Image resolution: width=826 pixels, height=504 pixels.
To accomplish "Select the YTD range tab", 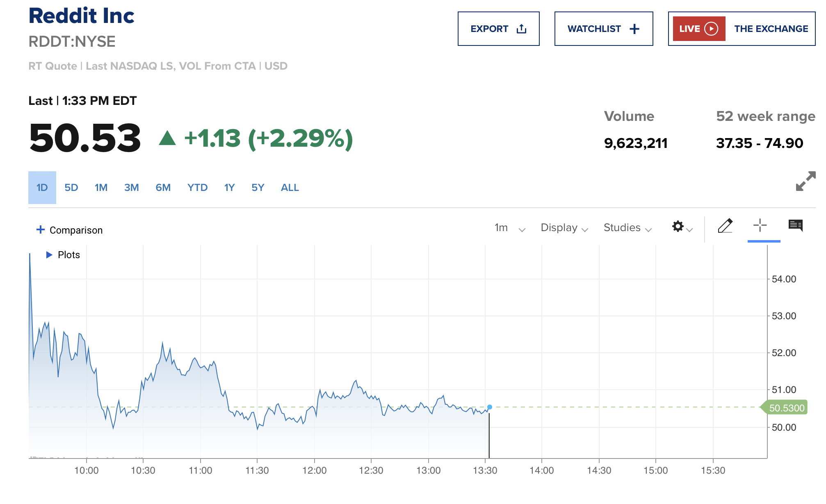I will [x=197, y=188].
